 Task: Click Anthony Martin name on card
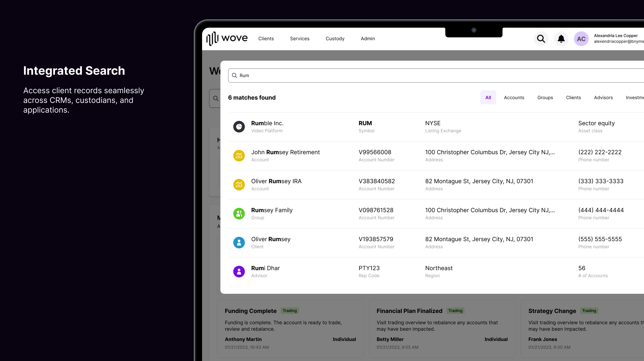click(243, 339)
